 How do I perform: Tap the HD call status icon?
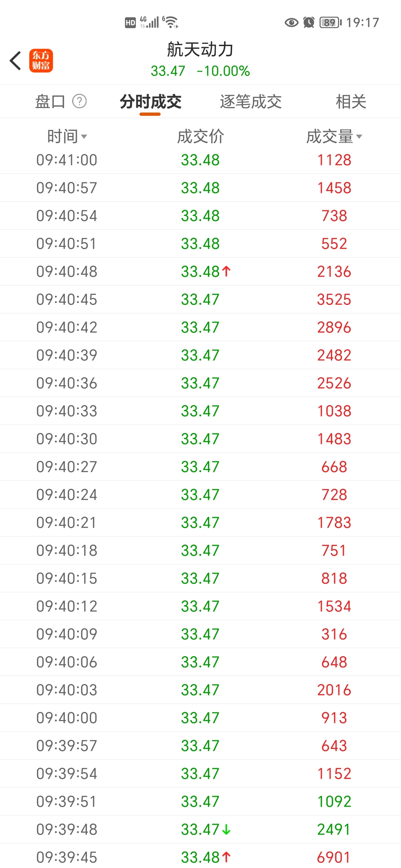(x=130, y=23)
